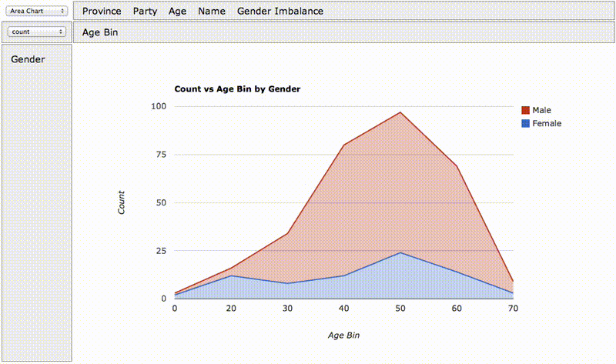Click the Age Bin column attribute

pyautogui.click(x=100, y=32)
